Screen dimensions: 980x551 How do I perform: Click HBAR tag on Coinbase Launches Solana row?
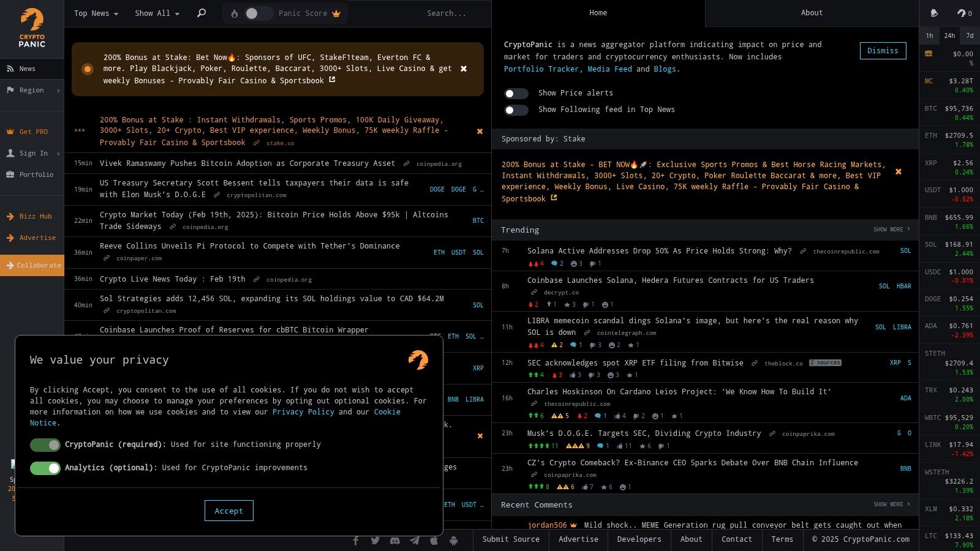point(904,287)
